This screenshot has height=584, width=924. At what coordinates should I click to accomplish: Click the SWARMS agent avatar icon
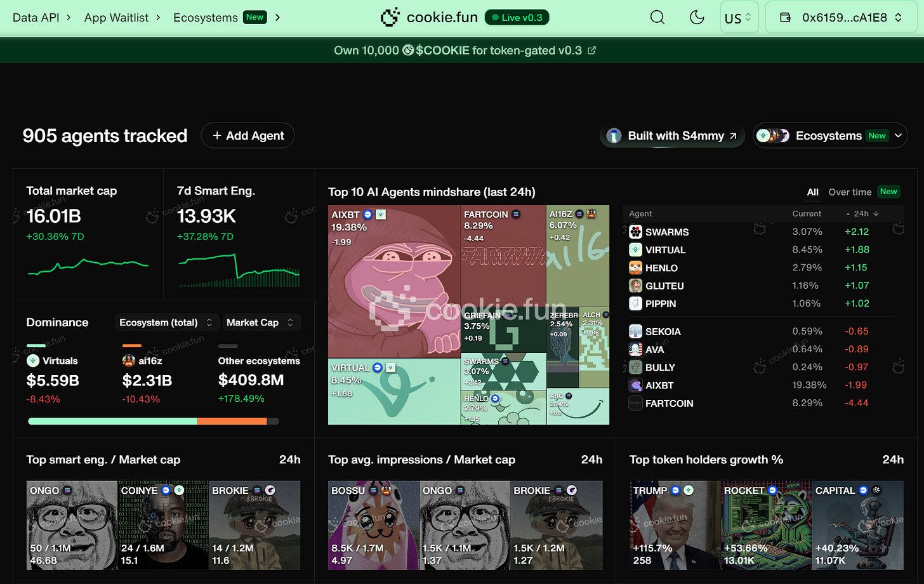(x=635, y=232)
